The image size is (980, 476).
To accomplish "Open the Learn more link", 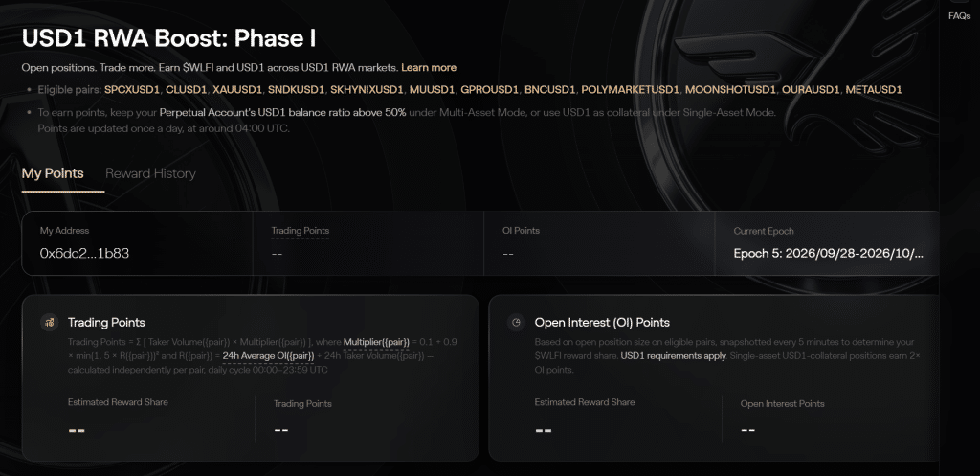I will click(429, 68).
